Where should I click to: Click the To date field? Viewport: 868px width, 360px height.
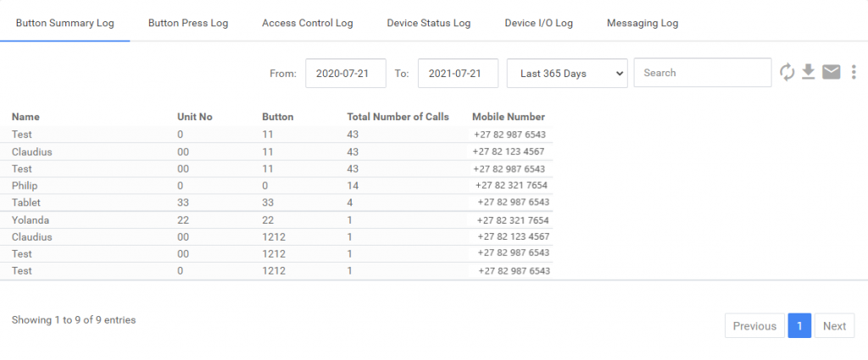[x=457, y=74]
